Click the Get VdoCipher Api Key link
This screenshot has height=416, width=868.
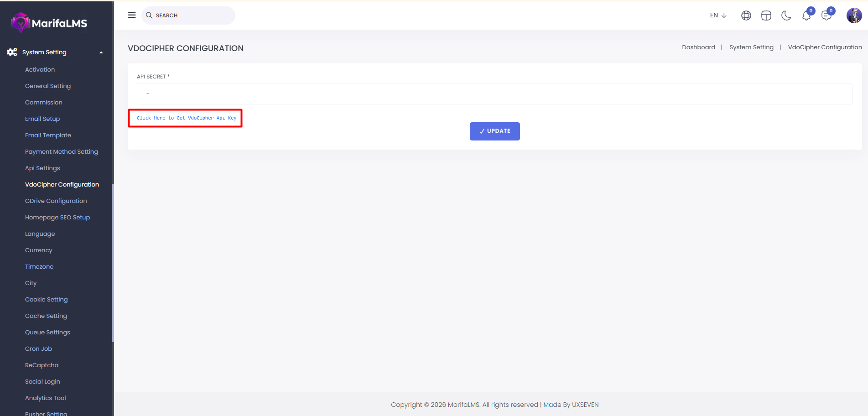pyautogui.click(x=186, y=118)
